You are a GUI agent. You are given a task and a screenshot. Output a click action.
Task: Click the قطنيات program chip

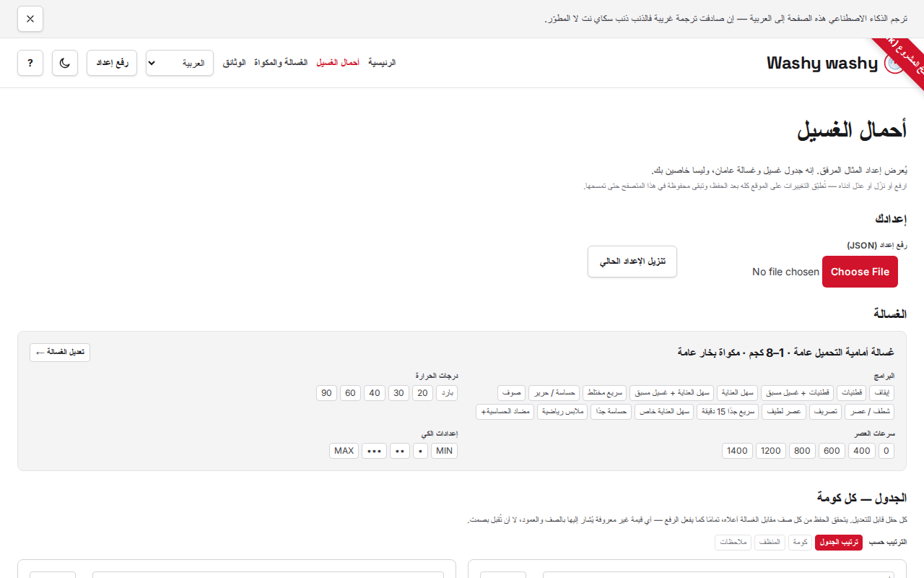tap(852, 393)
